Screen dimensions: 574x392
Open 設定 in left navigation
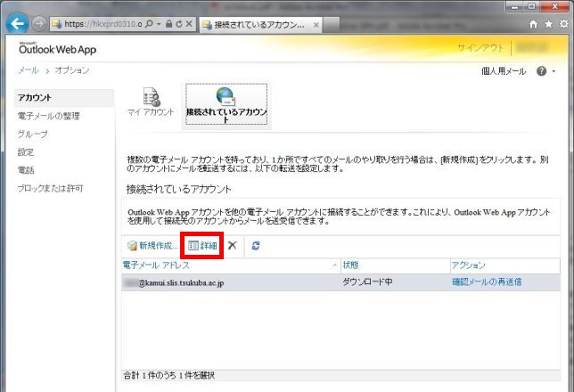coord(26,151)
